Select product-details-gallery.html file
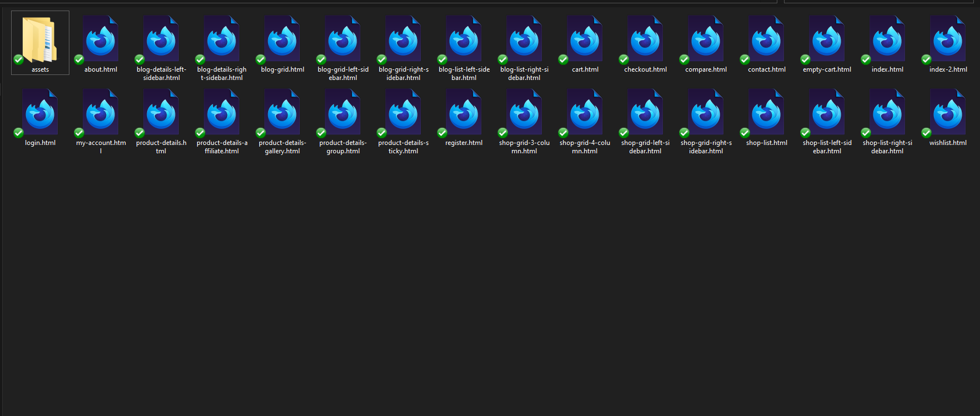980x416 pixels. [282, 113]
